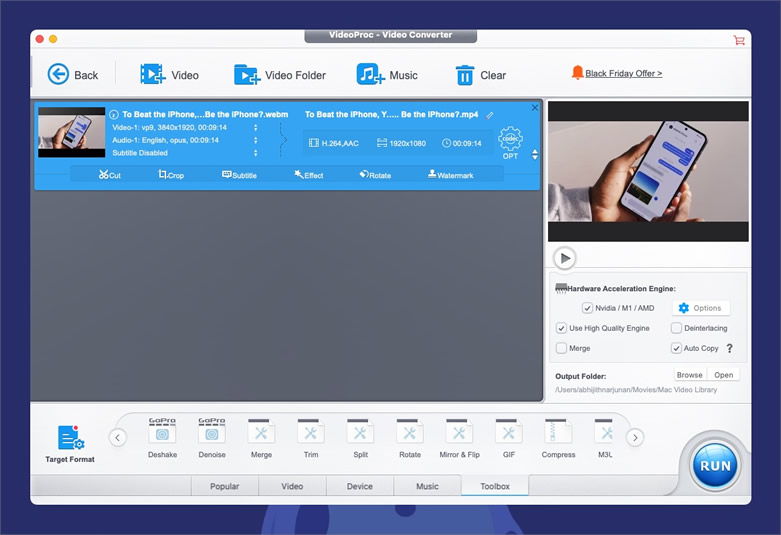Switch to the Music tab

click(x=427, y=486)
